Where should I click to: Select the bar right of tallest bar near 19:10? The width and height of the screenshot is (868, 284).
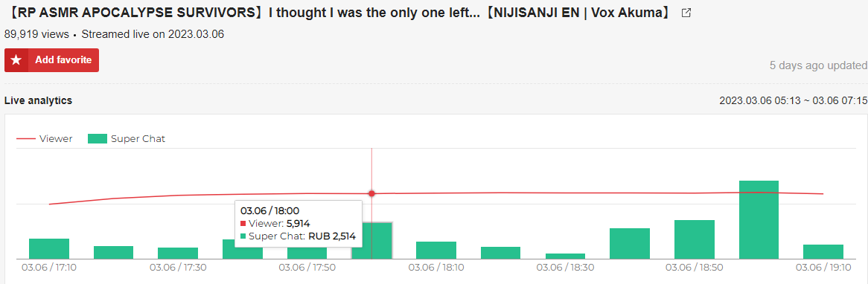[823, 252]
